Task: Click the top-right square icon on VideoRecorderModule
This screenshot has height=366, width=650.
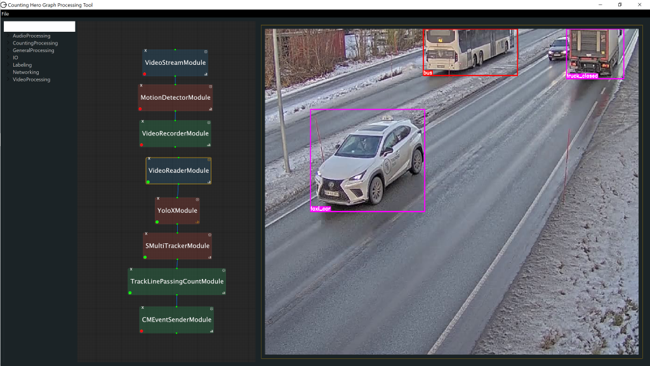Action: [209, 123]
